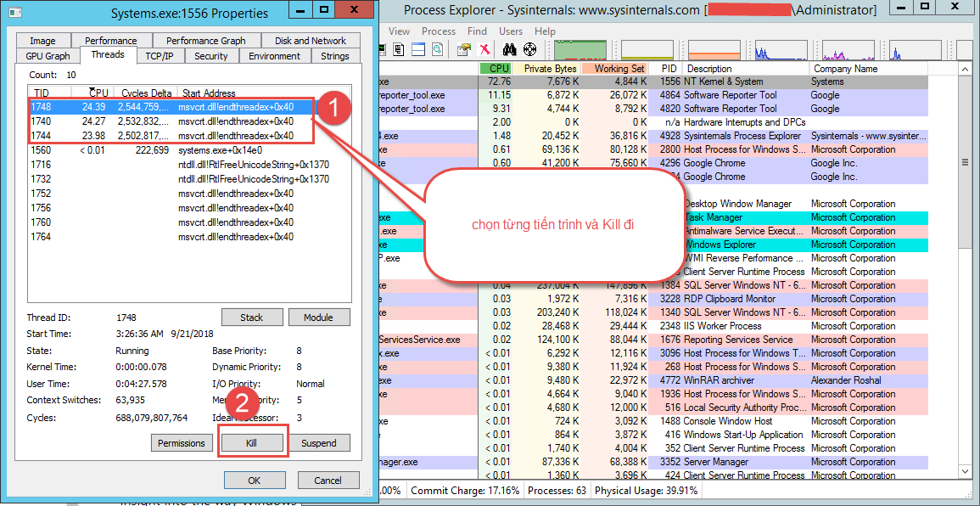Open the green CPU usage mini graph
Image resolution: width=980 pixels, height=506 pixels.
pos(580,49)
